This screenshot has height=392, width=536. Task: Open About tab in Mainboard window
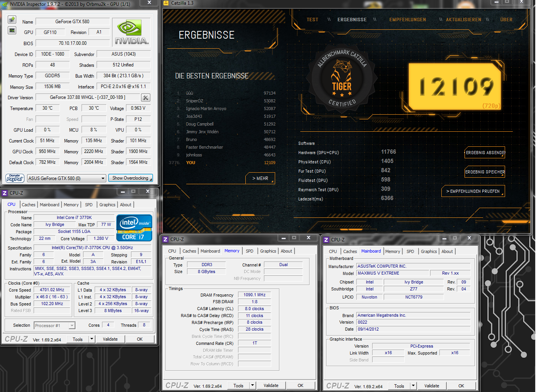pos(447,251)
